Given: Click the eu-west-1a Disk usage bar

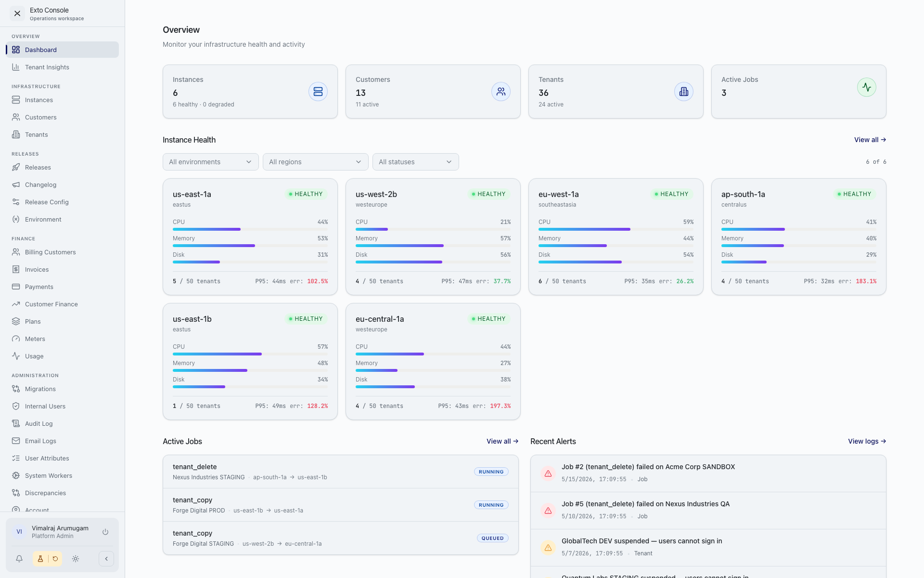Looking at the screenshot, I should 616,262.
